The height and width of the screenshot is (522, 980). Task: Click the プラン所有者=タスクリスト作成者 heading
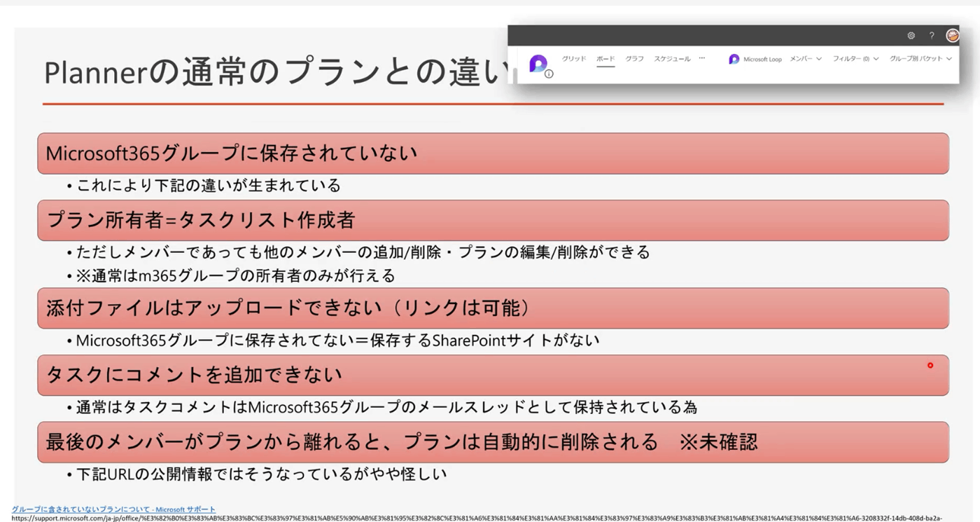click(493, 220)
